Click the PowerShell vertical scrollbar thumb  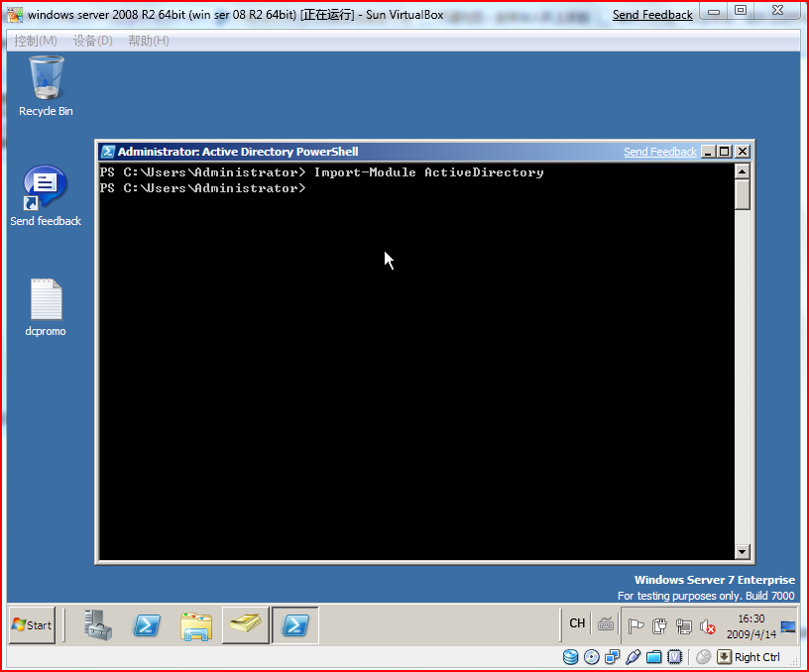742,194
